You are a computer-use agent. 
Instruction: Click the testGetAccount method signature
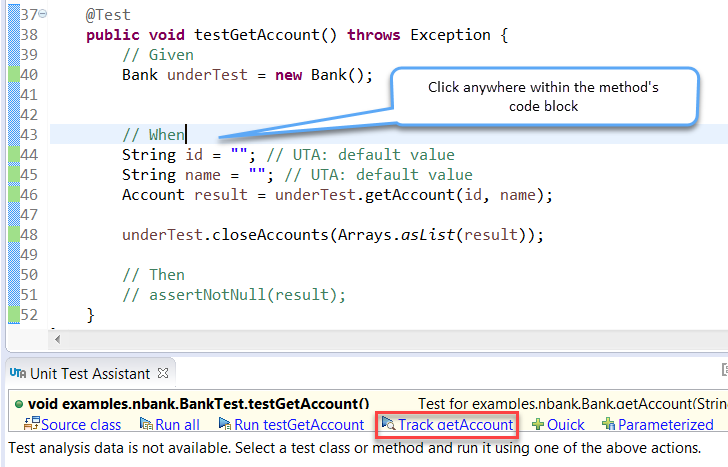297,35
